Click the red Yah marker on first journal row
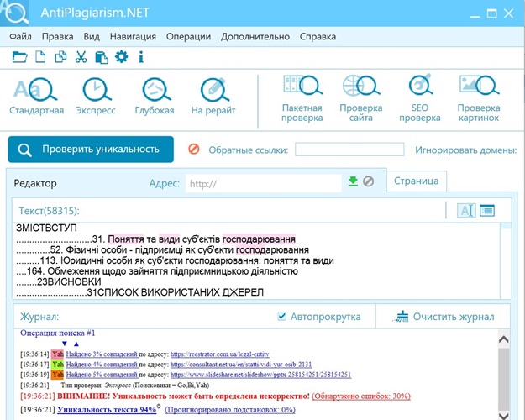This screenshot has width=525, height=420. point(58,354)
